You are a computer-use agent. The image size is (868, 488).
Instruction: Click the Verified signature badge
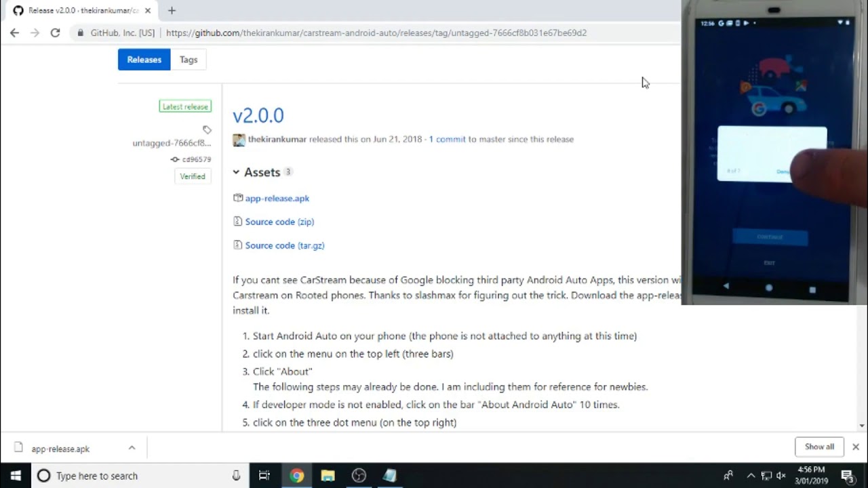(x=193, y=176)
